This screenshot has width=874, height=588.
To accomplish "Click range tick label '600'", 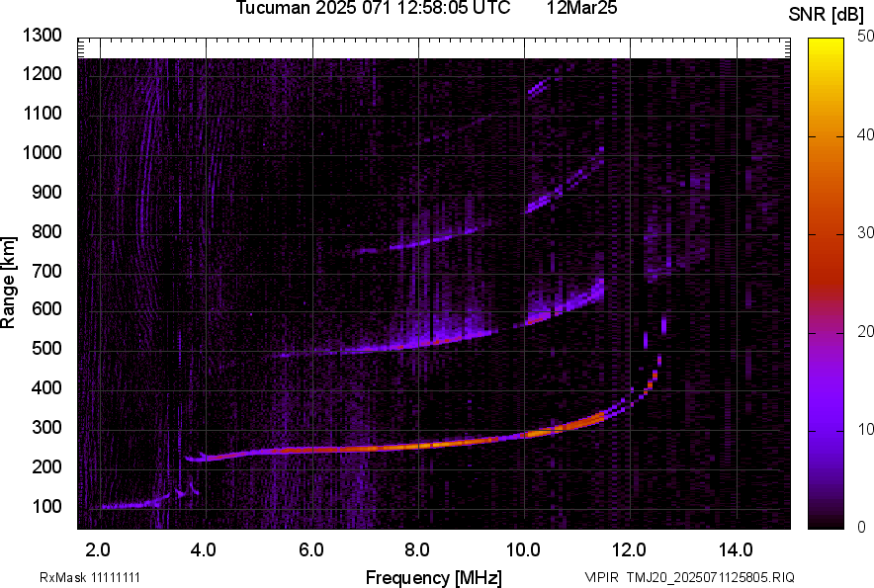I will click(x=46, y=309).
